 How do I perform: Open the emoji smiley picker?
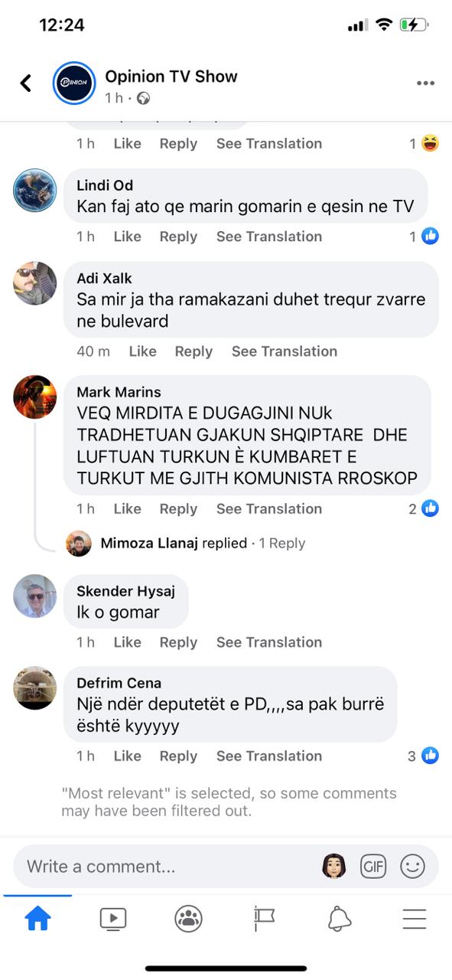coord(413,866)
